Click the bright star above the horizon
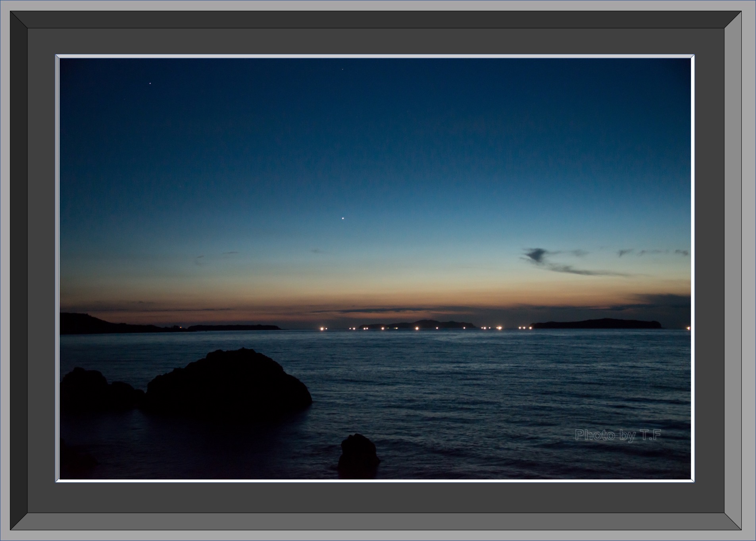 click(343, 218)
